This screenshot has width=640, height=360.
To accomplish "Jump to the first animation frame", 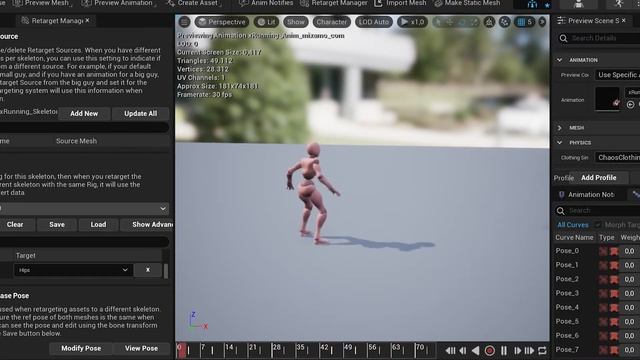I will point(450,351).
